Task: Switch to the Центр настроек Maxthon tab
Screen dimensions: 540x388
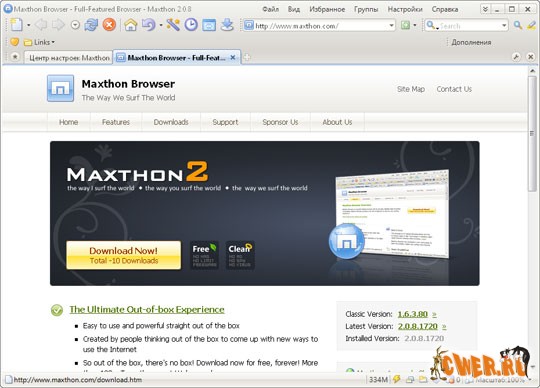Action: click(x=69, y=57)
